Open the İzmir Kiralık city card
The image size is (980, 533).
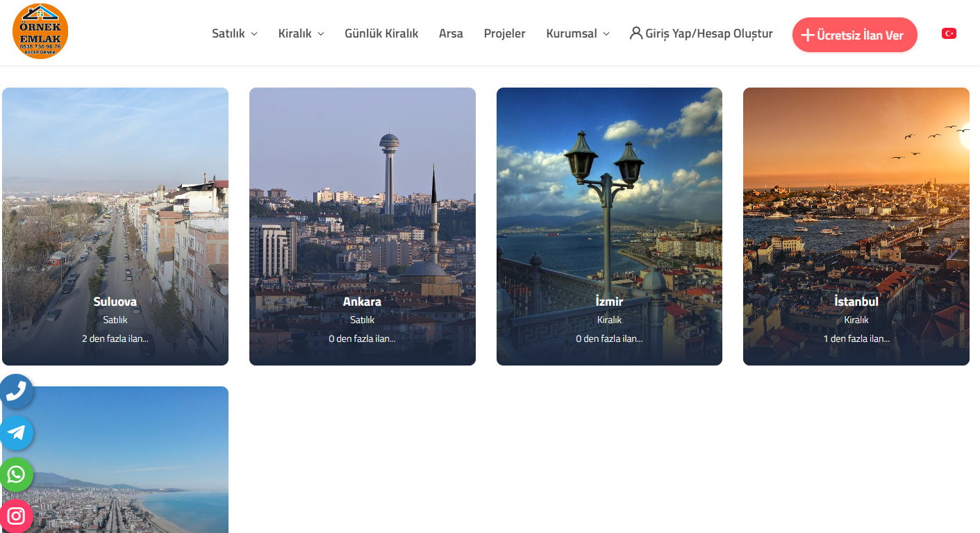tap(609, 227)
